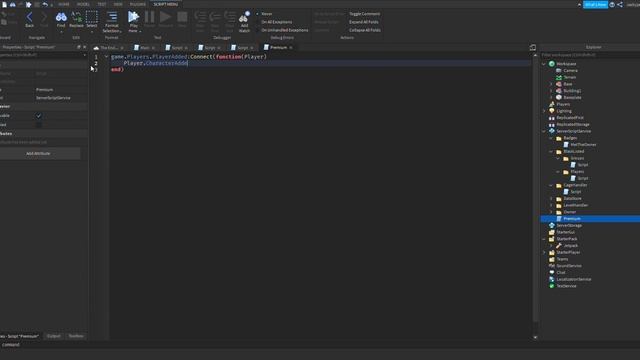640x360 pixels.
Task: Open the VIEW ribbon tab
Action: point(118,4)
